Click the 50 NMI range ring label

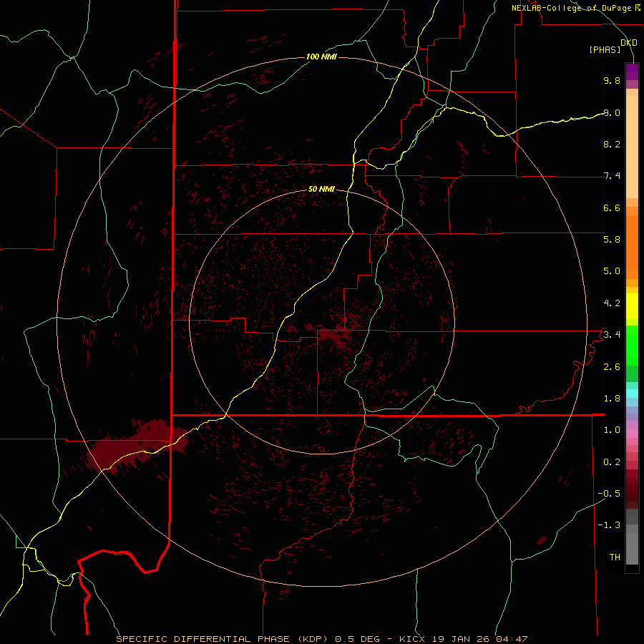pos(321,189)
